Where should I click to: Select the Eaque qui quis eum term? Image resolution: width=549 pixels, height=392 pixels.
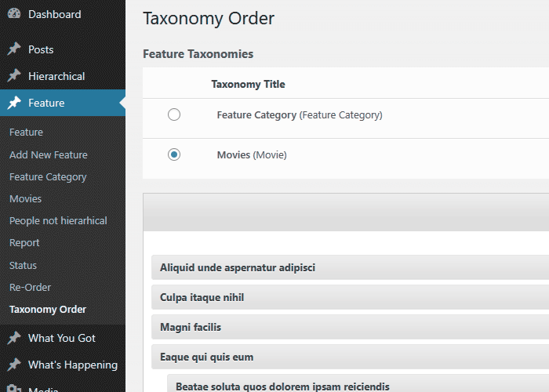(x=207, y=357)
